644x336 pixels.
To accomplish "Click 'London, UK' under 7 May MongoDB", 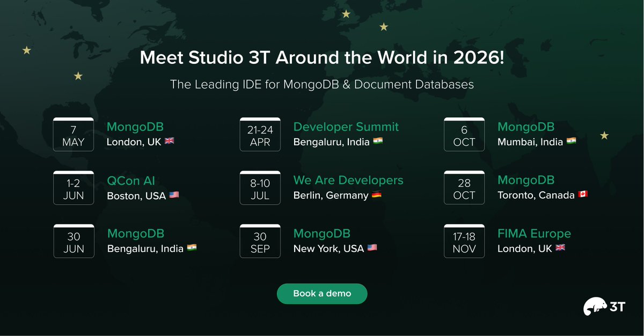I will point(134,142).
